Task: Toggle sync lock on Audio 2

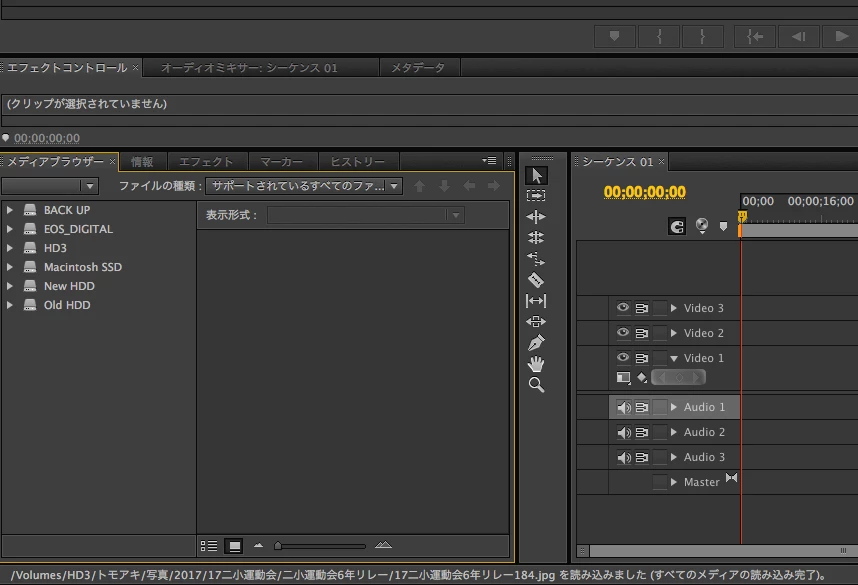Action: pos(642,432)
